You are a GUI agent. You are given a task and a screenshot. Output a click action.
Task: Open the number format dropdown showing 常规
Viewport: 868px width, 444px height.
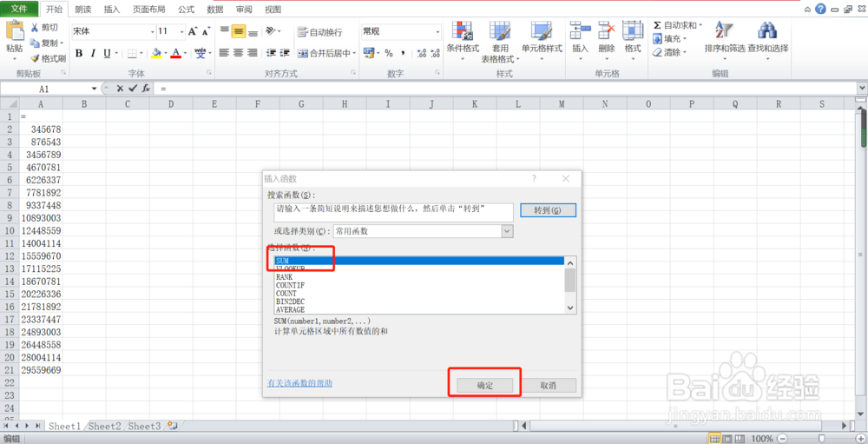coord(437,31)
